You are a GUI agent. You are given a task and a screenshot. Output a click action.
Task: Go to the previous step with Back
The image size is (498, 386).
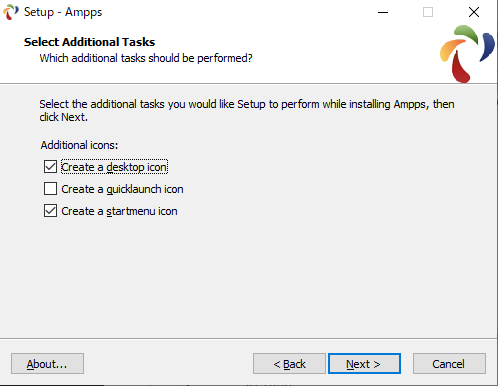point(289,364)
